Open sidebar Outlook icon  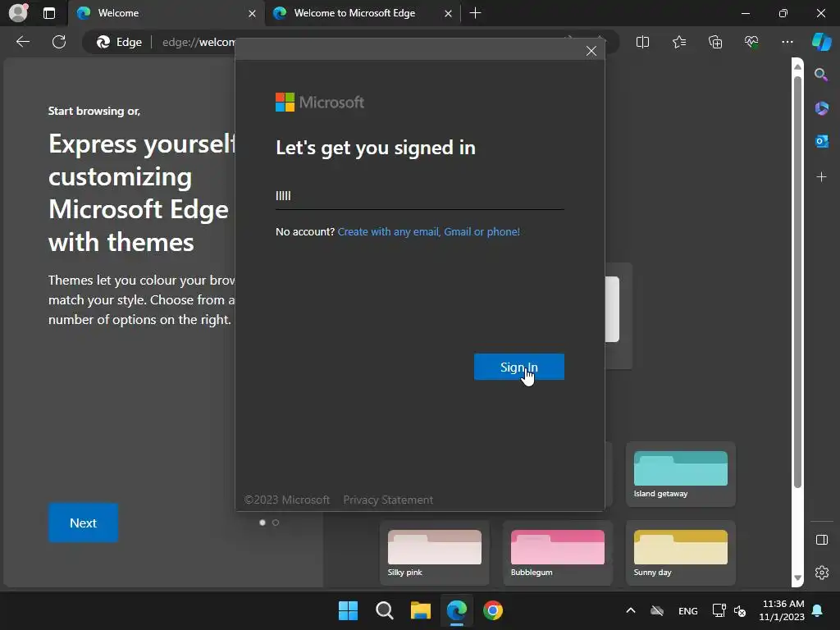(821, 141)
